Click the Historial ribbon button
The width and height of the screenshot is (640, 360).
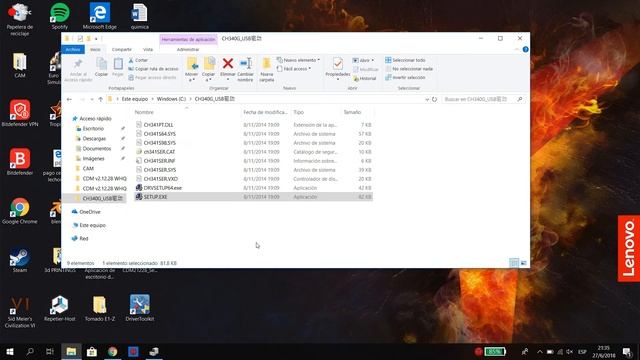(x=364, y=78)
